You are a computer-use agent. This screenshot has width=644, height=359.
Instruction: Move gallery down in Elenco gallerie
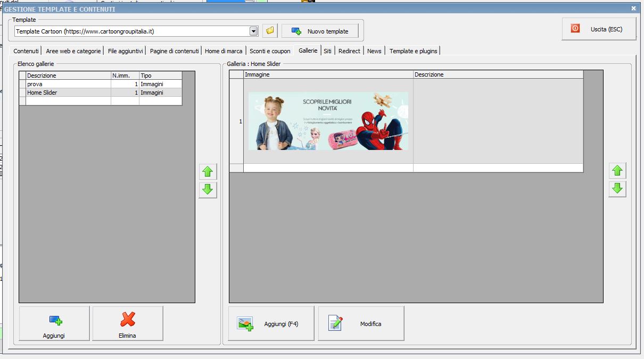208,189
